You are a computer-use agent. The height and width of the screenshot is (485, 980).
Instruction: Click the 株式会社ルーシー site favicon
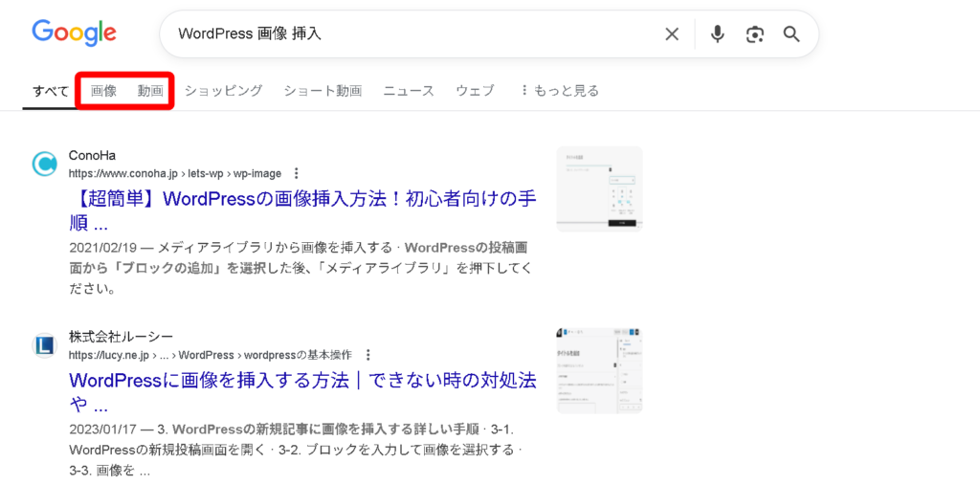(x=44, y=345)
